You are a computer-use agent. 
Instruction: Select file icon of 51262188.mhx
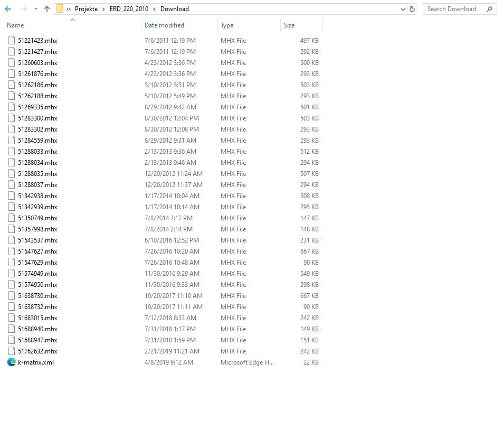[12, 96]
